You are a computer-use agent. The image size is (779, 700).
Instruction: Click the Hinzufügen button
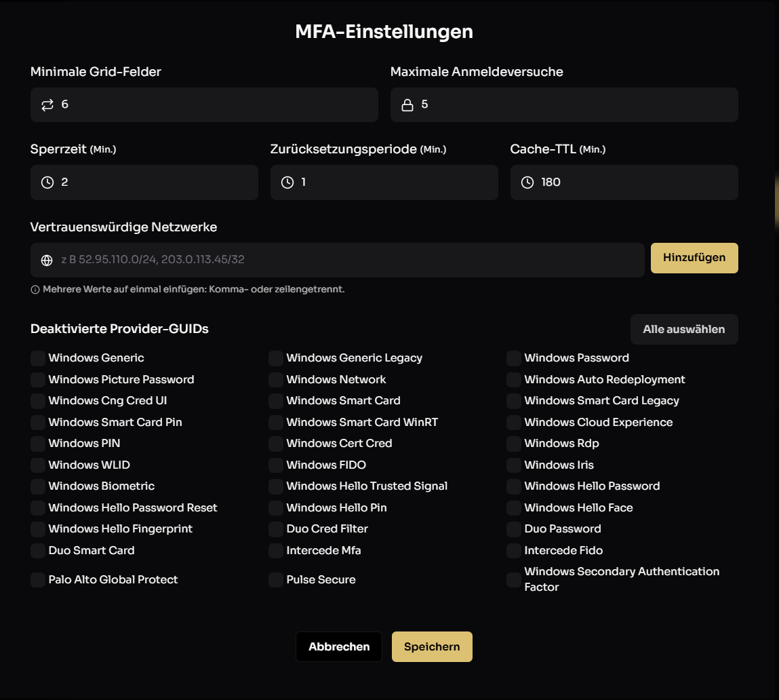pos(694,258)
